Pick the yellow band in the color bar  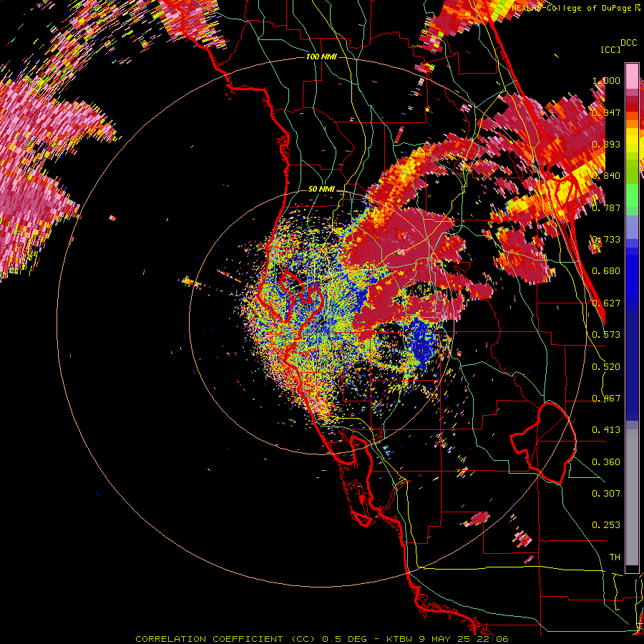[x=632, y=140]
